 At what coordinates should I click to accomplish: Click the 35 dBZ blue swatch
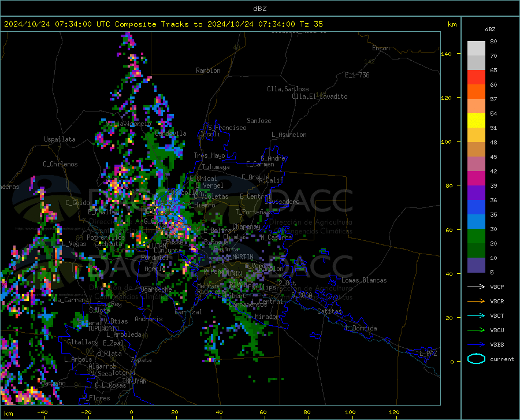pyautogui.click(x=476, y=222)
